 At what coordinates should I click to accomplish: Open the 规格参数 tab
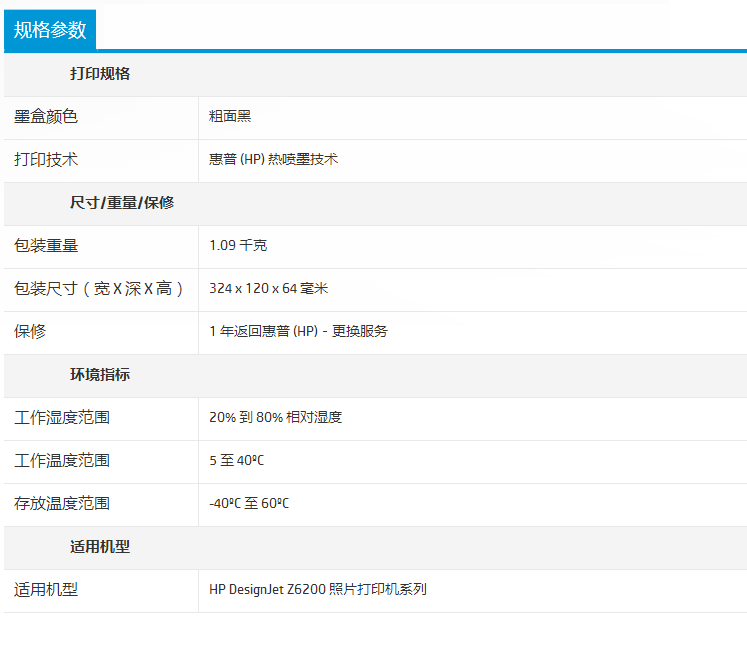point(50,30)
